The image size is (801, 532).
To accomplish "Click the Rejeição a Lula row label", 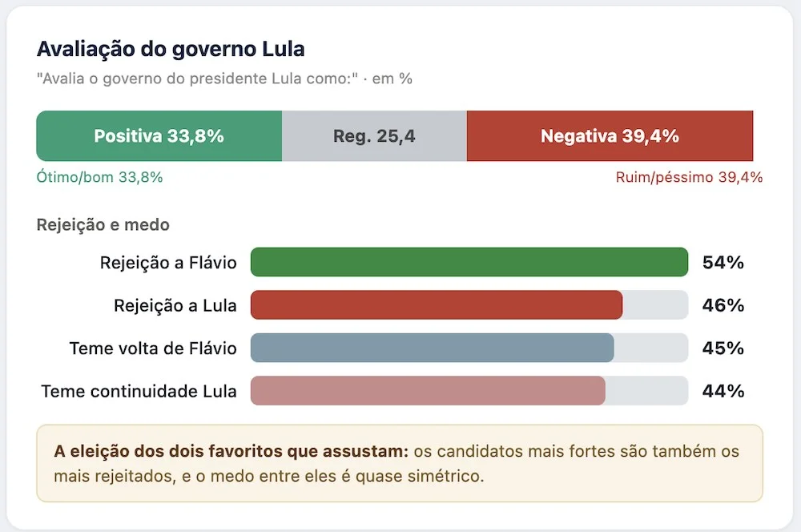I will [175, 305].
